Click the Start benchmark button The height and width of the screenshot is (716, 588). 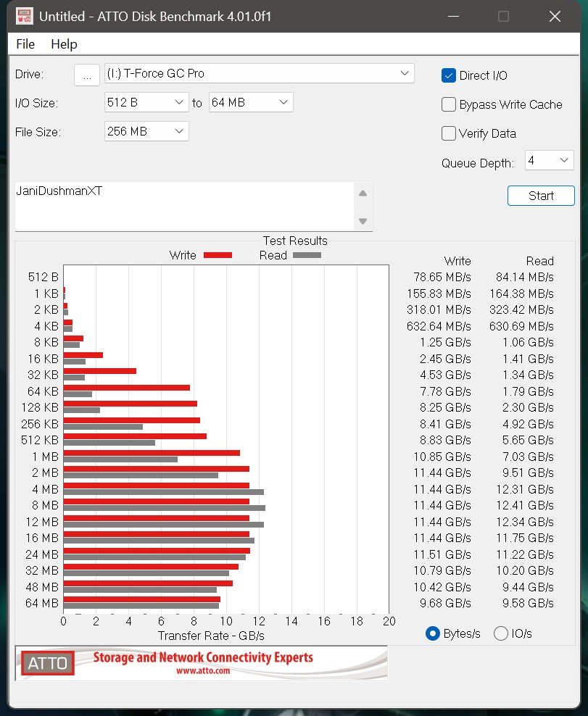tap(541, 196)
